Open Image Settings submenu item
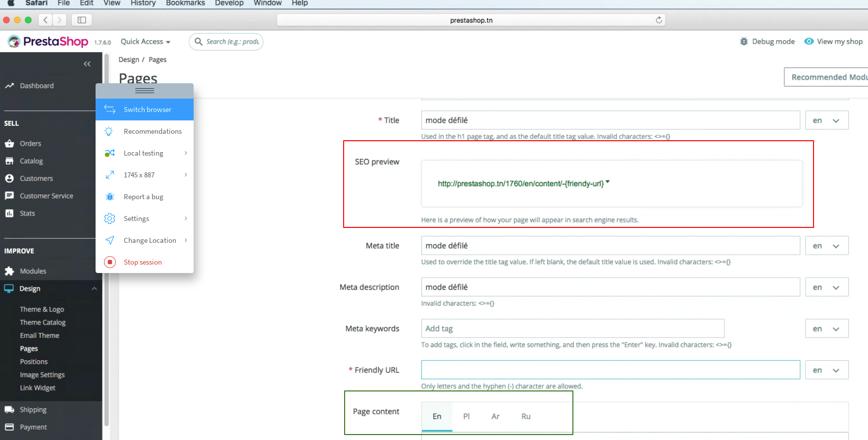 coord(42,375)
